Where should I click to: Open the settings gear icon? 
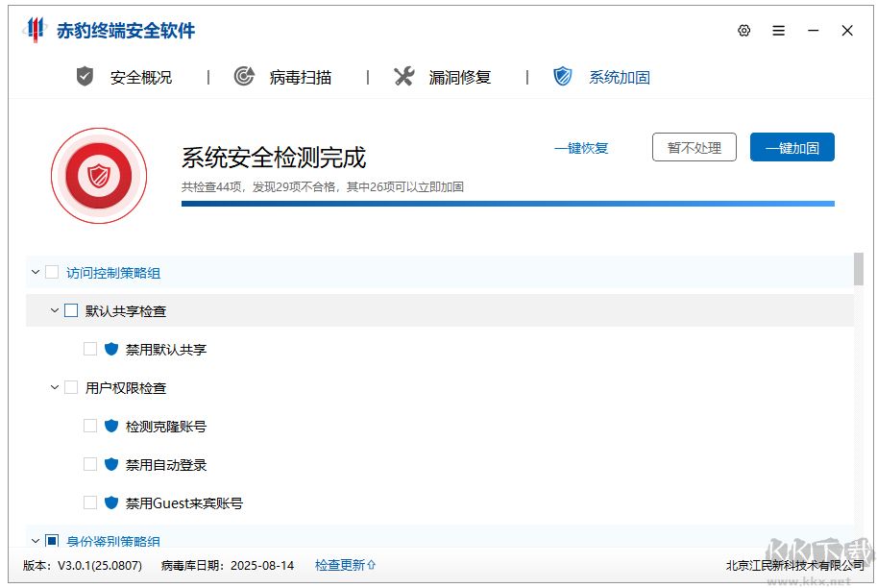point(743,30)
